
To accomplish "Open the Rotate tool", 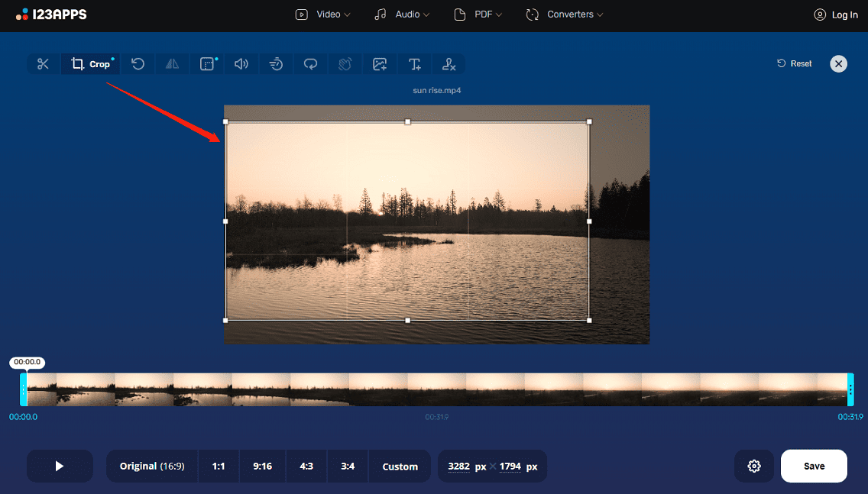I will (x=138, y=63).
